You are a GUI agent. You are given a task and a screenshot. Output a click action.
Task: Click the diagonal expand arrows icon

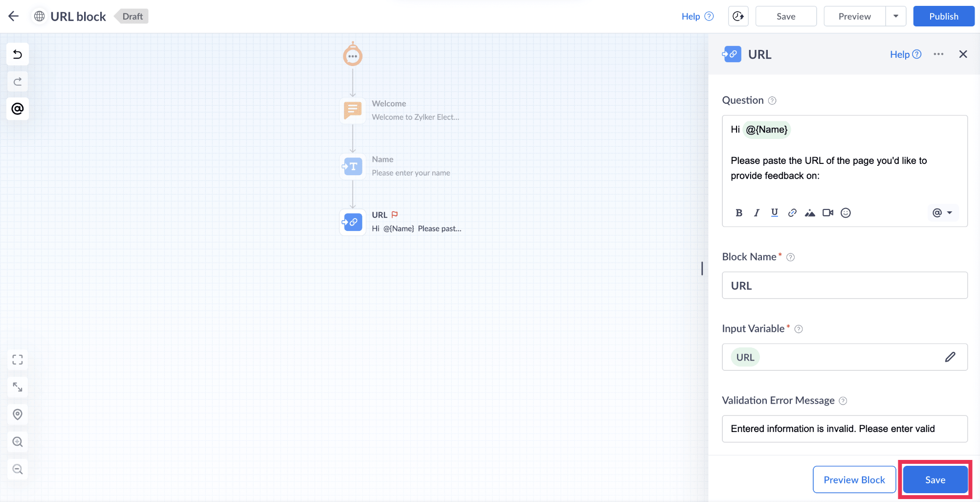[x=18, y=387]
